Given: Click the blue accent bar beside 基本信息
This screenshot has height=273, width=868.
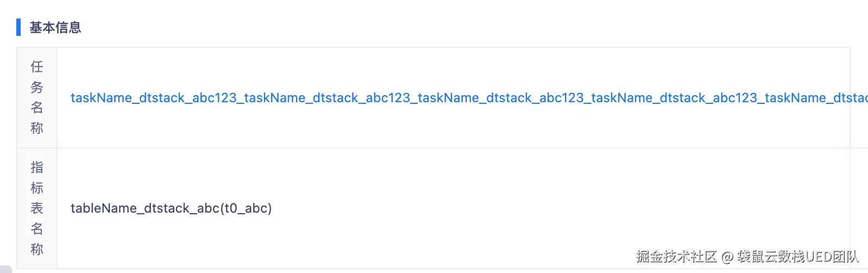Looking at the screenshot, I should click(18, 27).
